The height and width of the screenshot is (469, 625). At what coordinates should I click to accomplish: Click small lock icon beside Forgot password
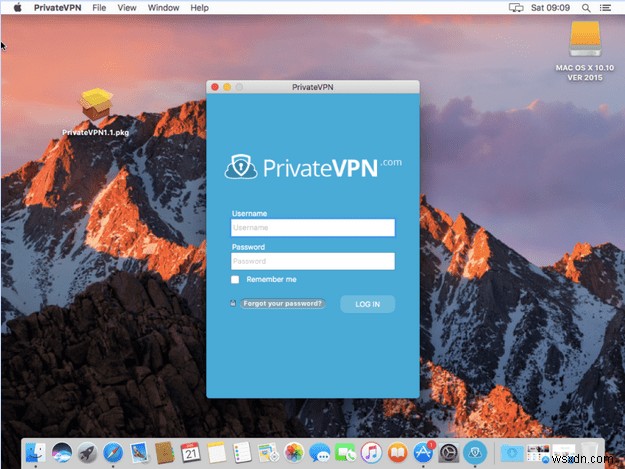233,303
